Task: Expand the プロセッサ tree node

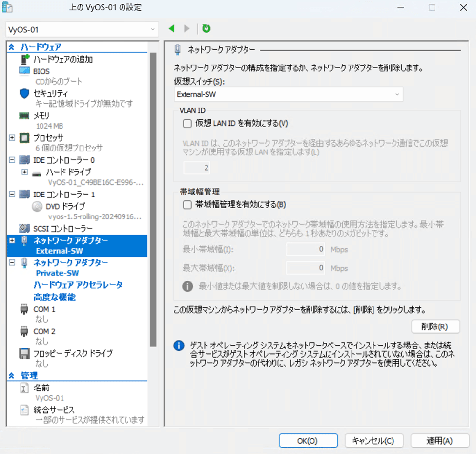Action: tap(12, 138)
